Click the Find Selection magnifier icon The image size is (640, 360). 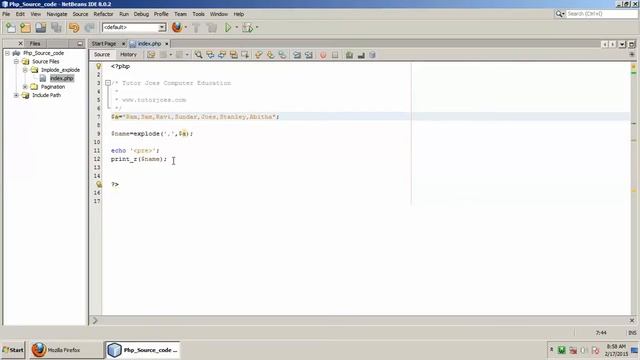[198, 55]
